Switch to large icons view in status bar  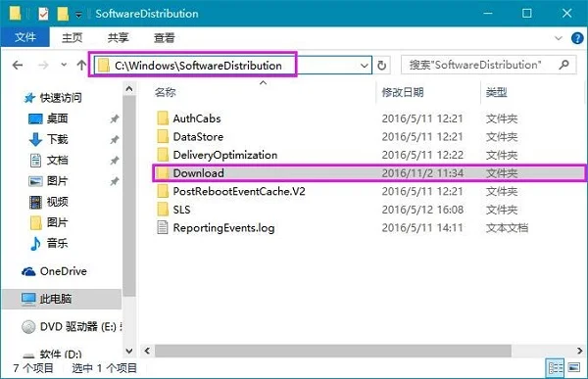pyautogui.click(x=573, y=368)
